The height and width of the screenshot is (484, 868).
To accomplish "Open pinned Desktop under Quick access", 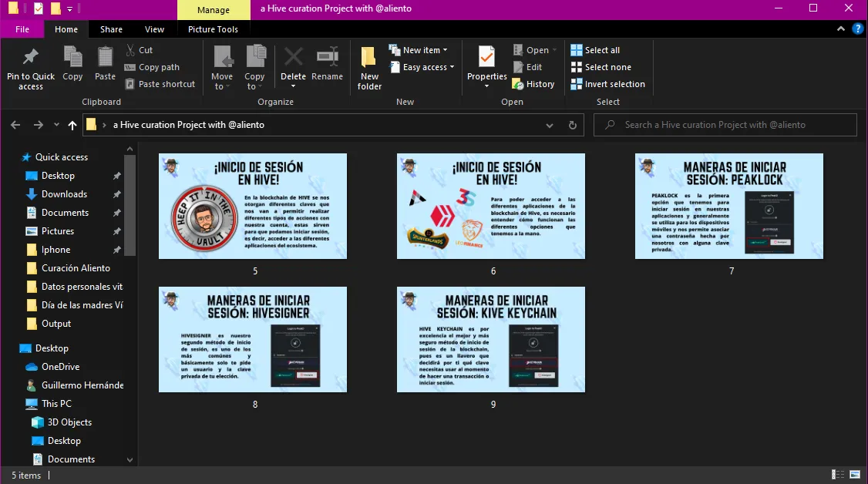I will click(58, 176).
